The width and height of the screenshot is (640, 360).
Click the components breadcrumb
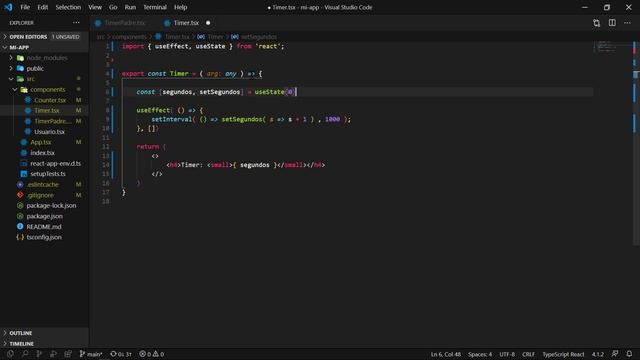[129, 37]
